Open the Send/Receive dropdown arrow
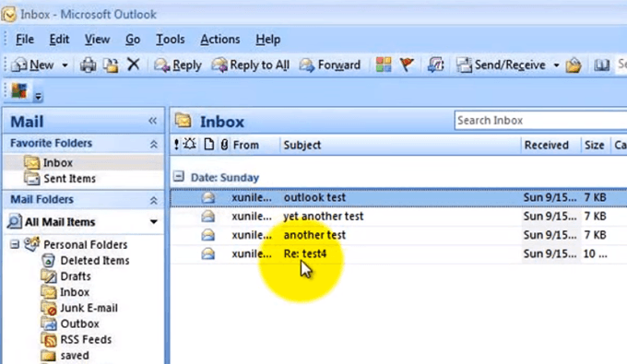 [556, 65]
